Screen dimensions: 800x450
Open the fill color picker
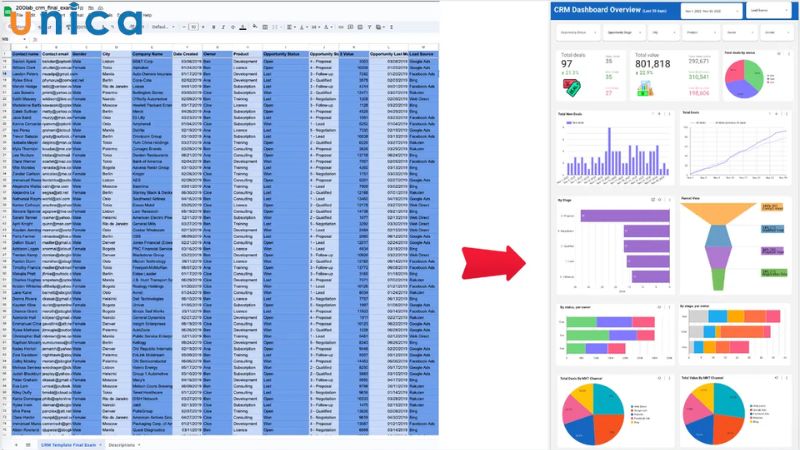click(255, 27)
